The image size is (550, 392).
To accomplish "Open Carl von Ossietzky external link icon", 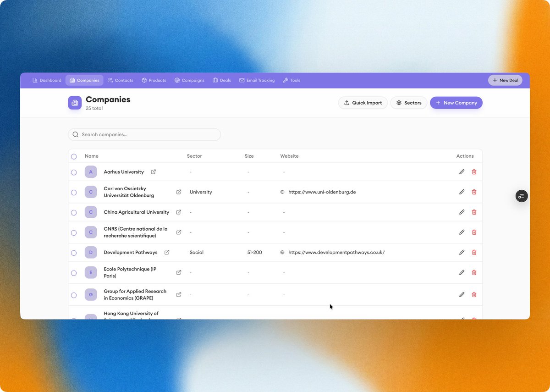I will point(179,192).
